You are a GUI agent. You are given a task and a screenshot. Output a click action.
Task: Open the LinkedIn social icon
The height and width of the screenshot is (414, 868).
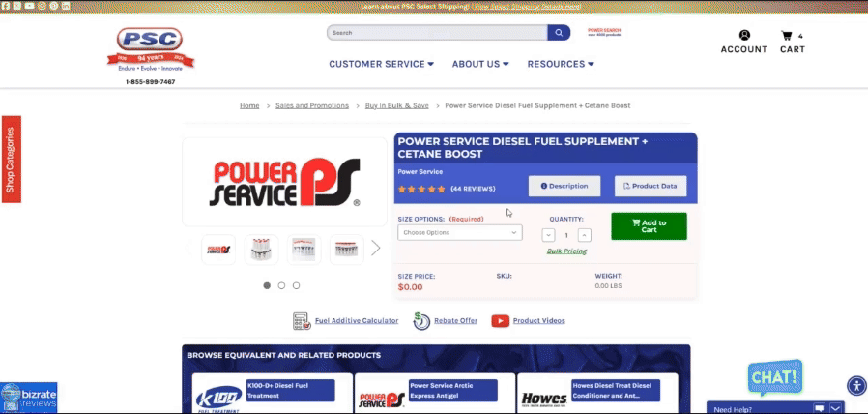tap(66, 6)
